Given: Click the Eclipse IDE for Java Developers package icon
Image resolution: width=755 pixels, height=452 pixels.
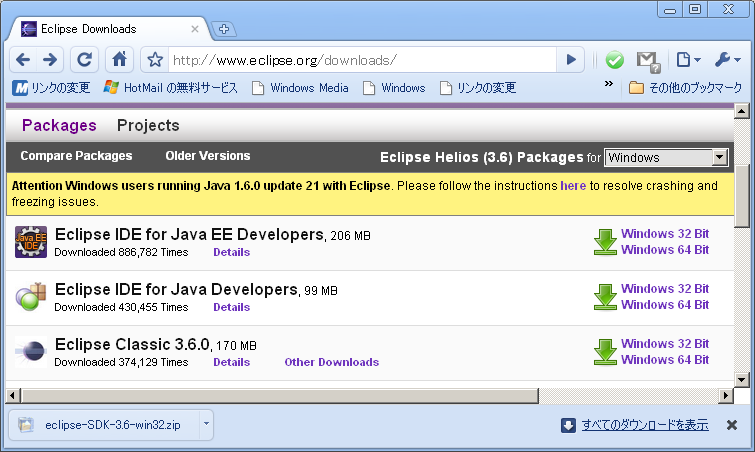Looking at the screenshot, I should click(x=31, y=297).
